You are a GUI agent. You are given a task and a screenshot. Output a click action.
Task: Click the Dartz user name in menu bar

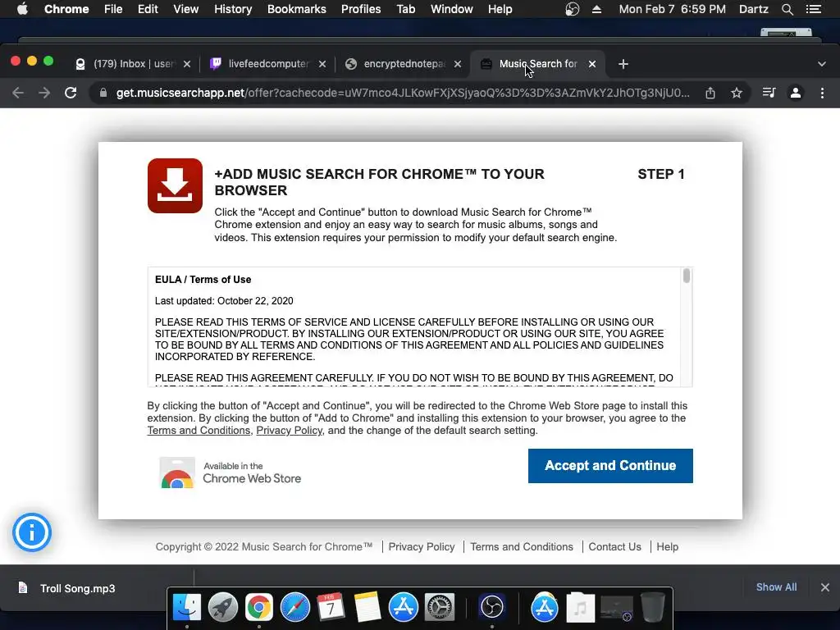click(x=754, y=9)
